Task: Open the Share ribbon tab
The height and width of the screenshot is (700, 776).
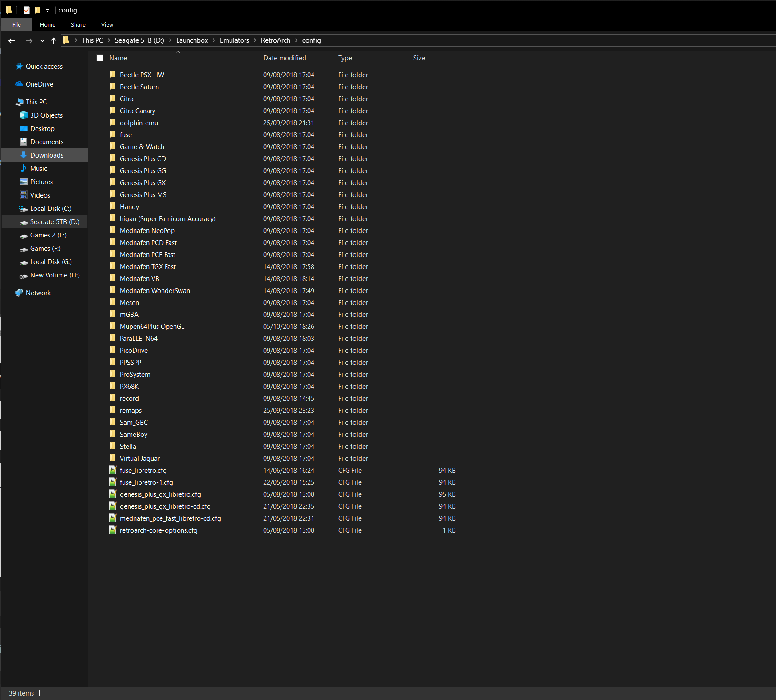Action: click(x=78, y=24)
